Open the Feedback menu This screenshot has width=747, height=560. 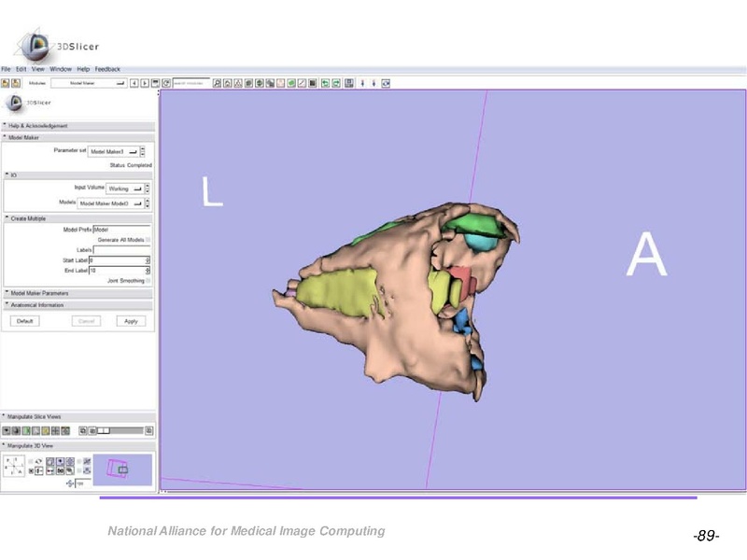(107, 69)
